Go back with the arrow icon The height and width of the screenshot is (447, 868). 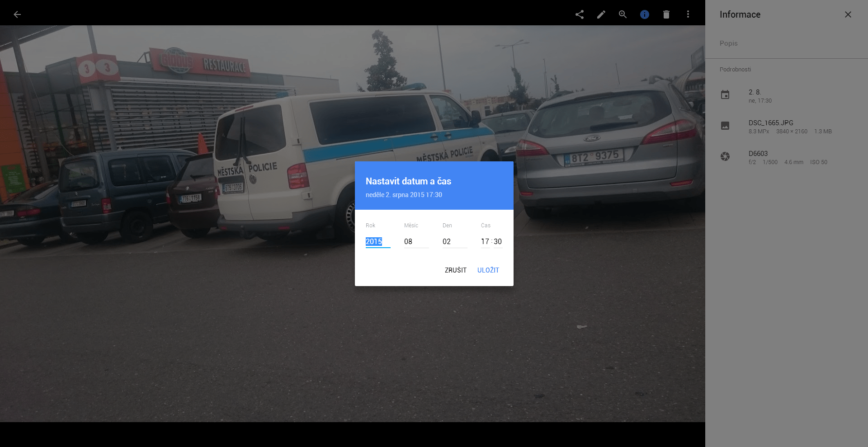[x=17, y=14]
